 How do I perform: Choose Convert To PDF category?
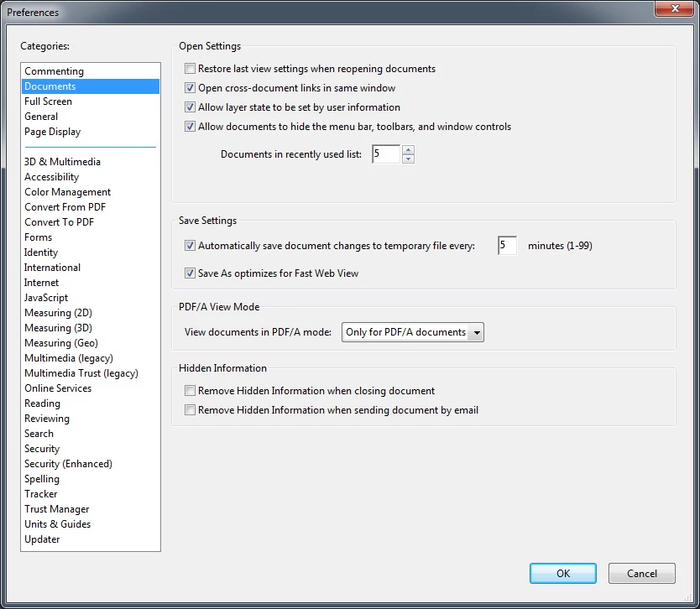91,222
